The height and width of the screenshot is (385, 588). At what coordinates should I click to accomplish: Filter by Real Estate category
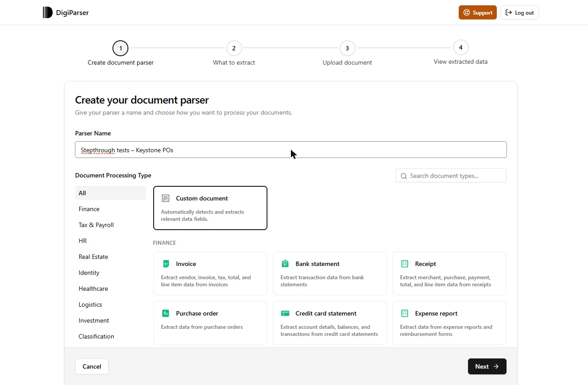pyautogui.click(x=111, y=257)
